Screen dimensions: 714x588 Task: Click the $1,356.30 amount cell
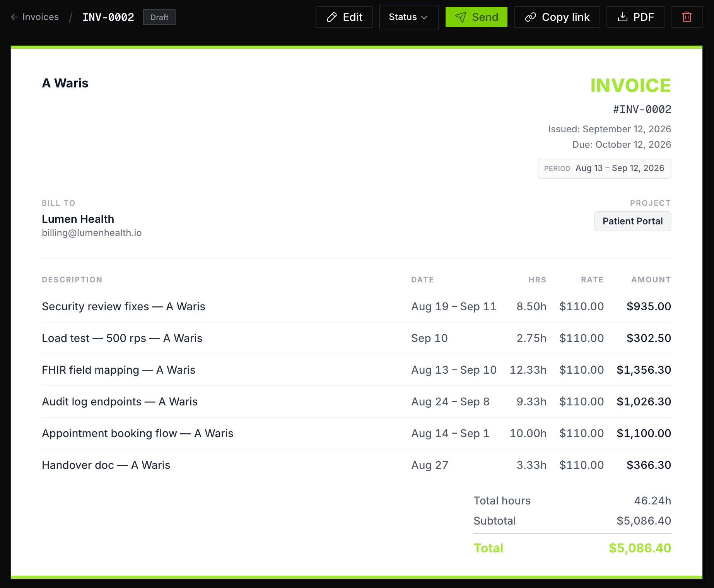[644, 370]
